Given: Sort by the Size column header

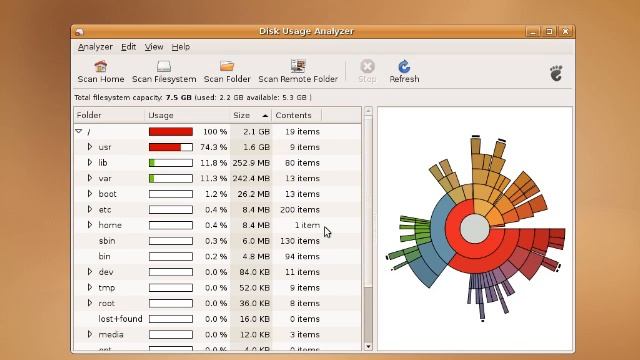Looking at the screenshot, I should (x=251, y=116).
